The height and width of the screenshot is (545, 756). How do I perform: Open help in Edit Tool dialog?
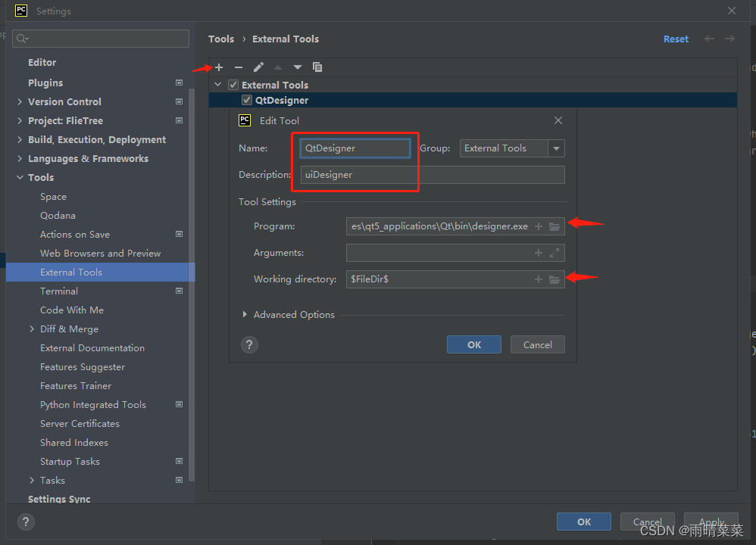pyautogui.click(x=249, y=345)
